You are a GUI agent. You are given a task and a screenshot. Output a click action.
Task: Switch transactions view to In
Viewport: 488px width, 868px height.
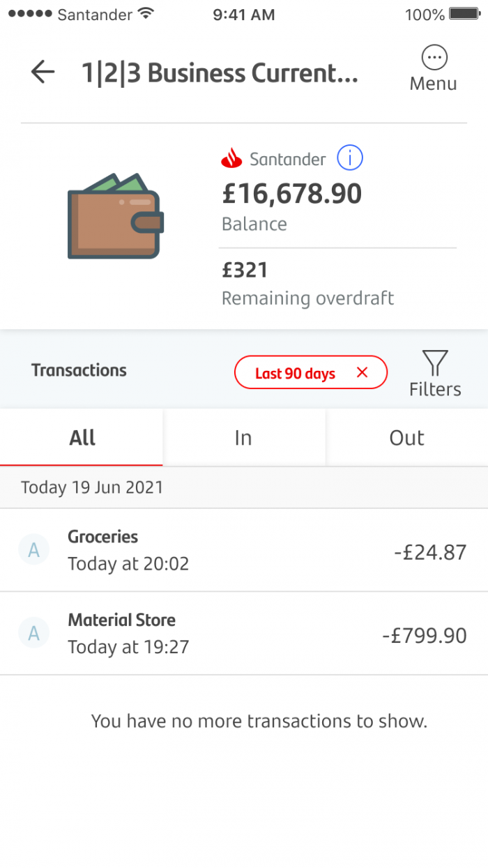(x=243, y=437)
